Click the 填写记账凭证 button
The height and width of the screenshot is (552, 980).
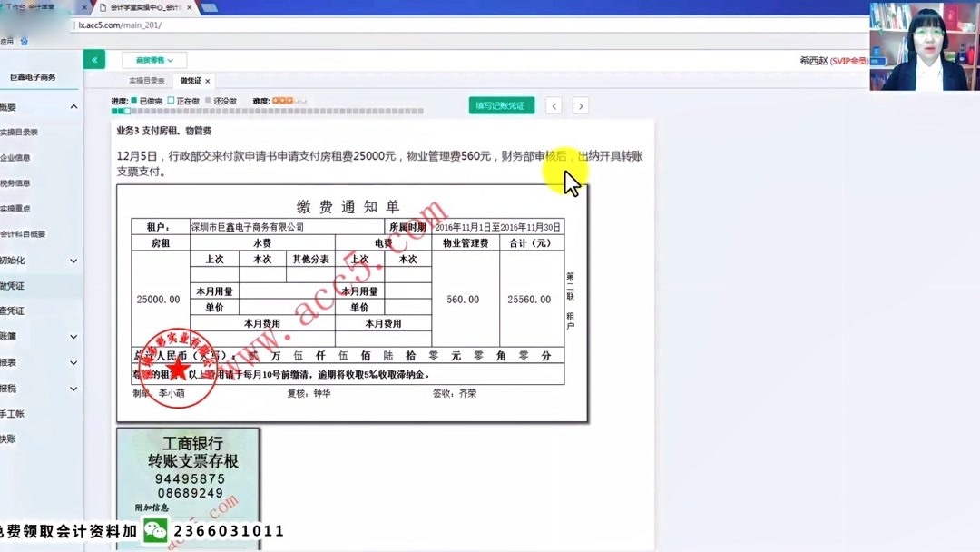tap(502, 105)
